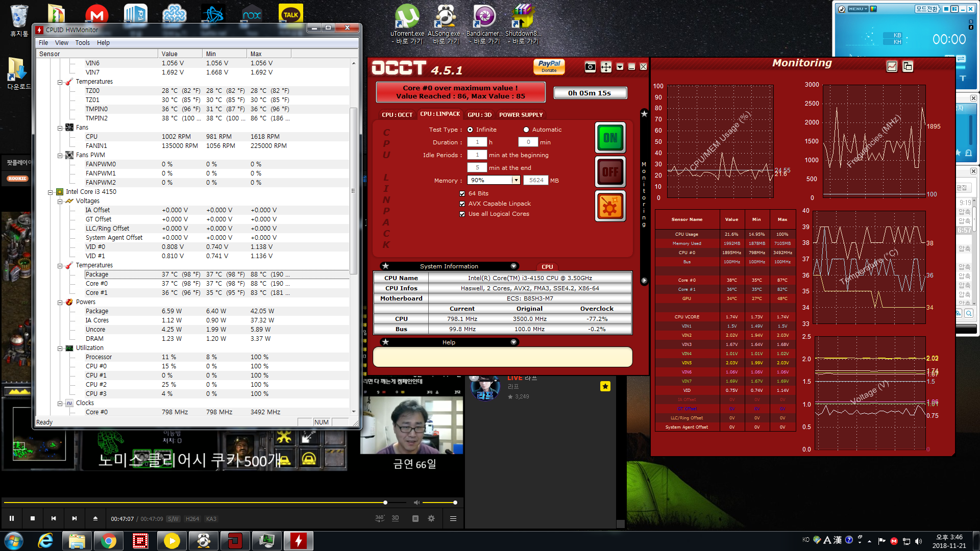This screenshot has height=551, width=980.
Task: Open Windows Explorer from the taskbar
Action: coord(77,541)
